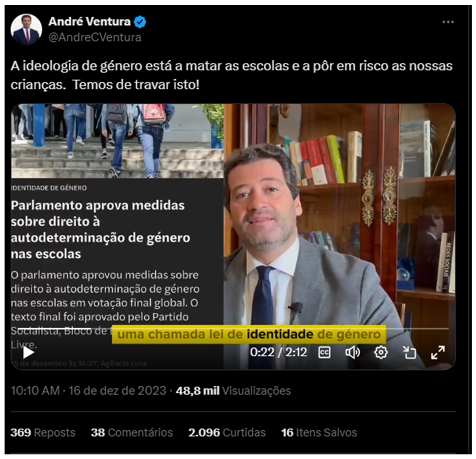
Task: Seek on the video progress bar
Action: click(233, 328)
